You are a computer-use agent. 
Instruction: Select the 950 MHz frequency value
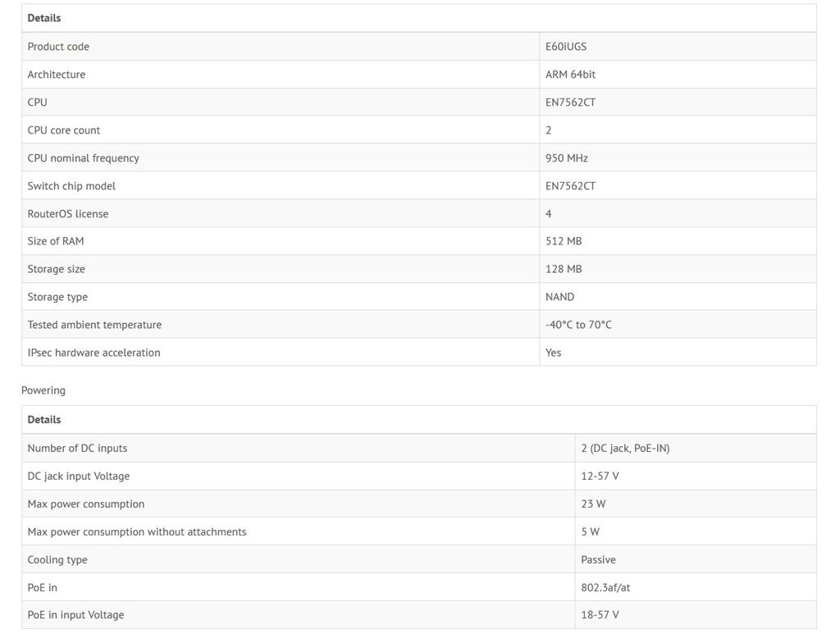click(x=567, y=158)
